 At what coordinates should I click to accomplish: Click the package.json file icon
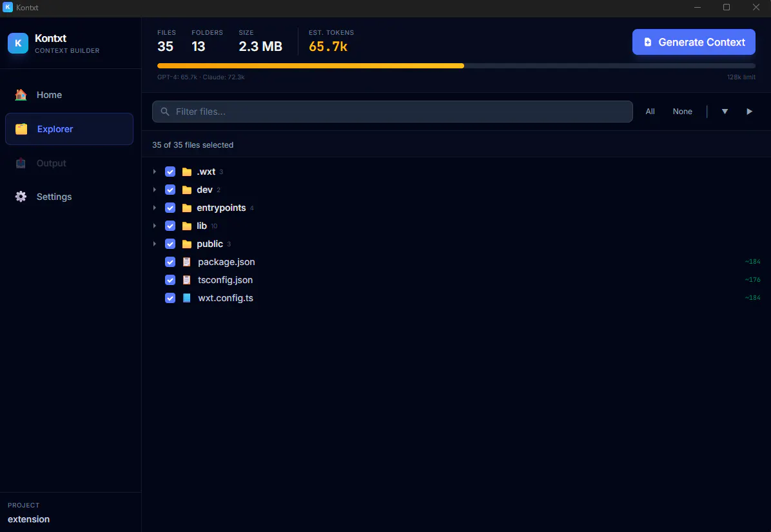(187, 262)
